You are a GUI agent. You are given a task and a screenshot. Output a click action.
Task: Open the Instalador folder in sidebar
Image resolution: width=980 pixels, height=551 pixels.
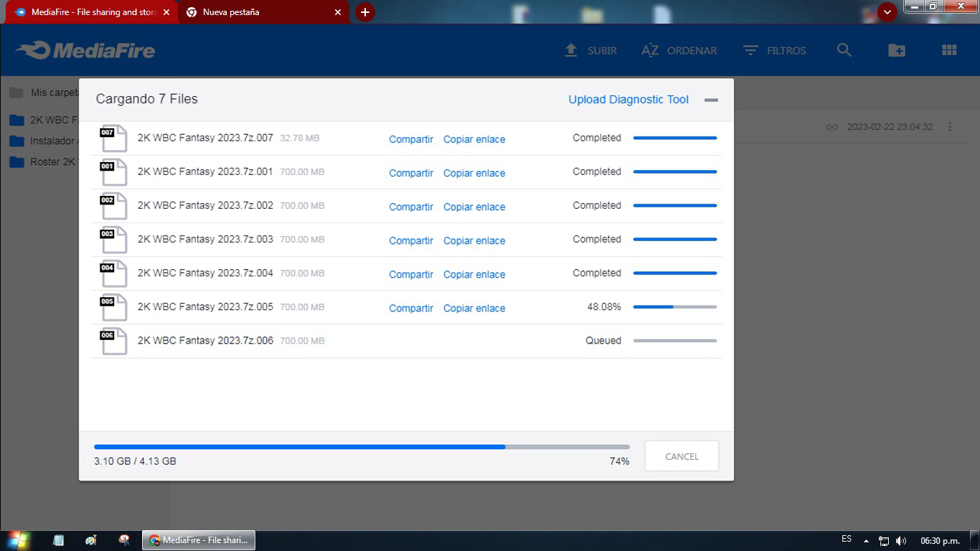point(43,141)
